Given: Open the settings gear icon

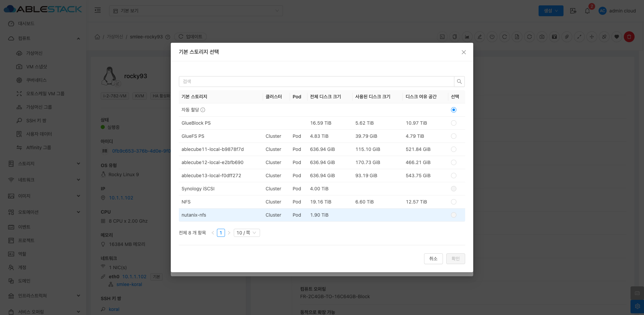Looking at the screenshot, I should coord(637,306).
